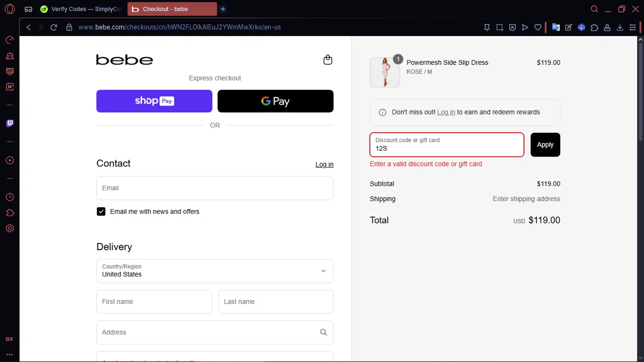Click the page vertical scrollbar
Screen dimensions: 644x362
(641, 92)
